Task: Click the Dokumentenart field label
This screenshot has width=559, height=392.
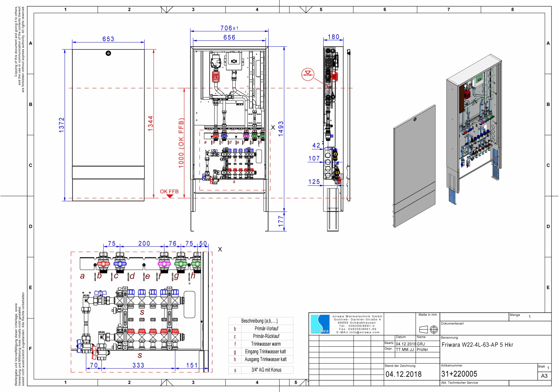Action: 452,323
